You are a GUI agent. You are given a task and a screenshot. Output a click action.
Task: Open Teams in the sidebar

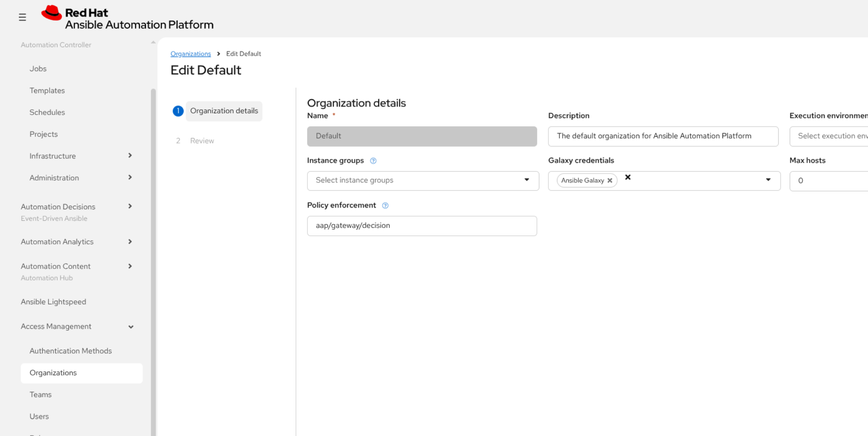click(x=41, y=395)
